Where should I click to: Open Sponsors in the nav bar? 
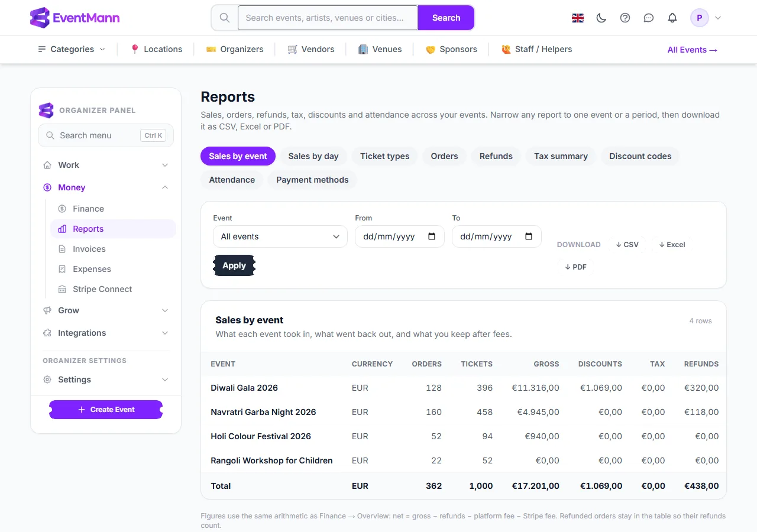451,49
